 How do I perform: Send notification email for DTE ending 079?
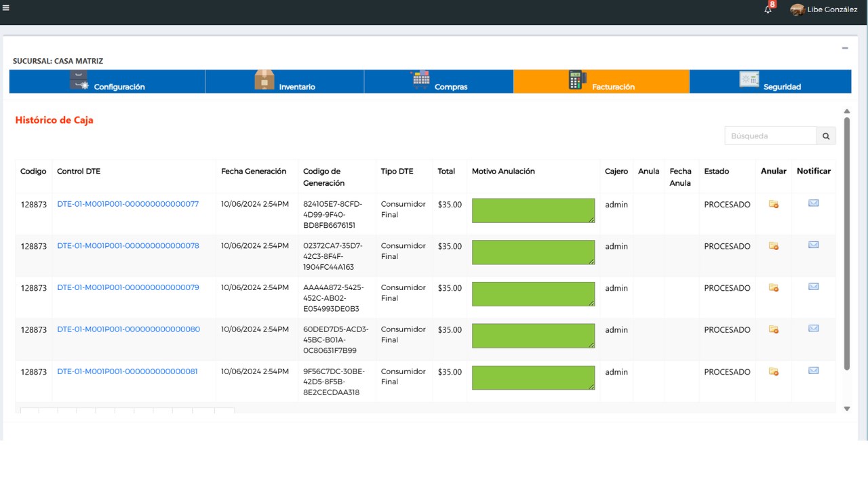coord(813,287)
